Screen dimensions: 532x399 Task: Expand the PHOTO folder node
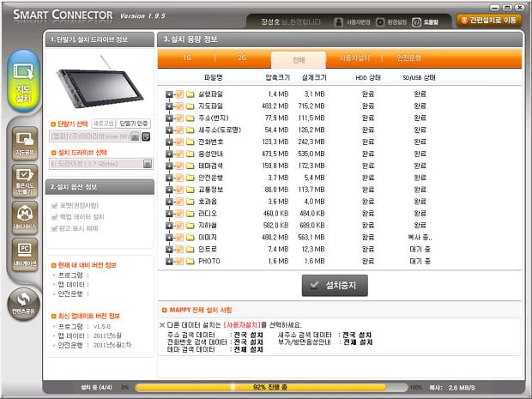170,261
